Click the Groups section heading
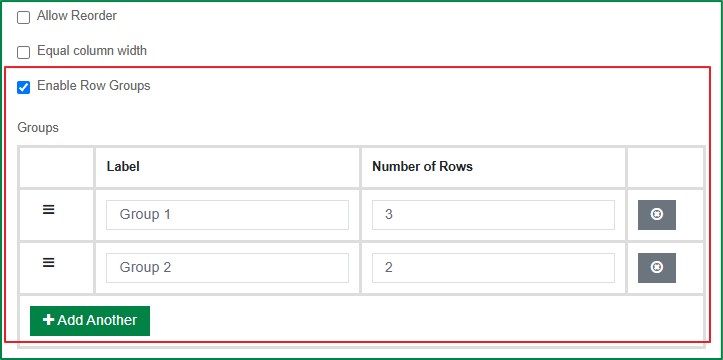Image resolution: width=723 pixels, height=360 pixels. tap(38, 128)
